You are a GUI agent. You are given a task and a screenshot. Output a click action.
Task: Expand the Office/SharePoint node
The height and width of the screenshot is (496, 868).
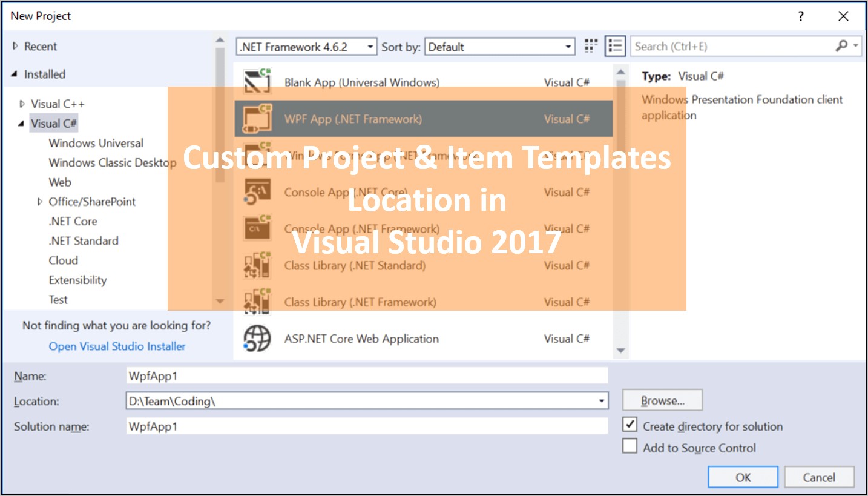[x=40, y=202]
